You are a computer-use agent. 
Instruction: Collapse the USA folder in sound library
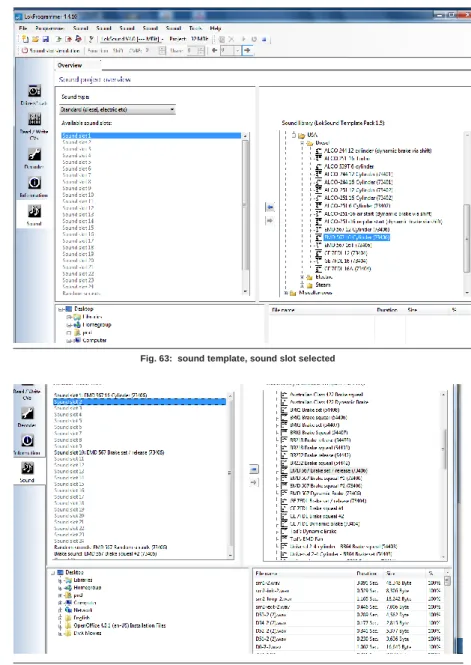[294, 135]
